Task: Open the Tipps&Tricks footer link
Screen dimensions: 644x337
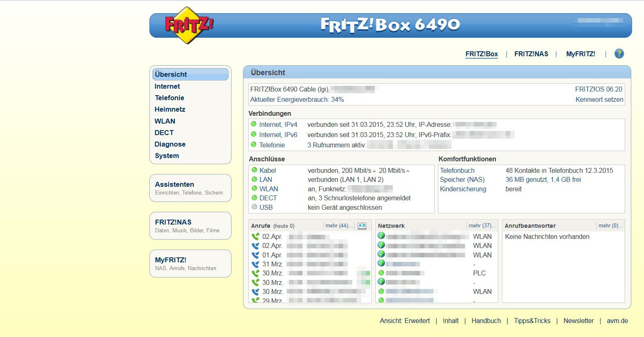Action: point(532,321)
